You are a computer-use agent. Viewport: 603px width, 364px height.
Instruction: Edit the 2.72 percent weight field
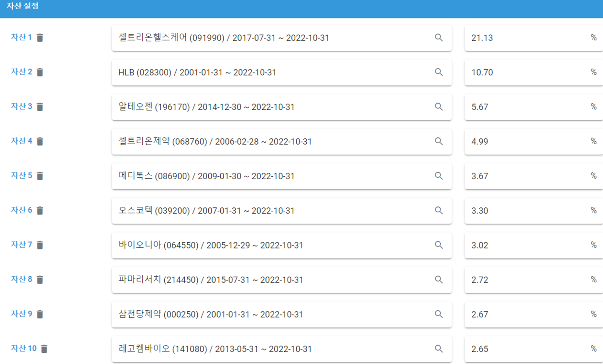coord(534,280)
